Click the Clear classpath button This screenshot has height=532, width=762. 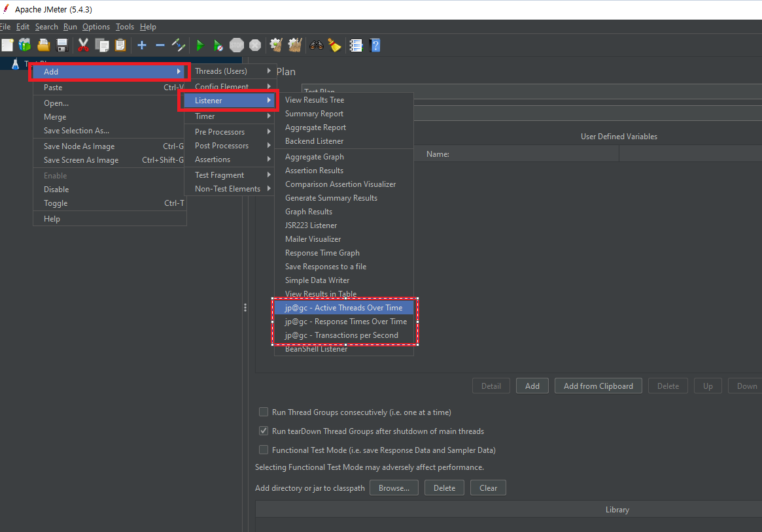[x=488, y=488]
